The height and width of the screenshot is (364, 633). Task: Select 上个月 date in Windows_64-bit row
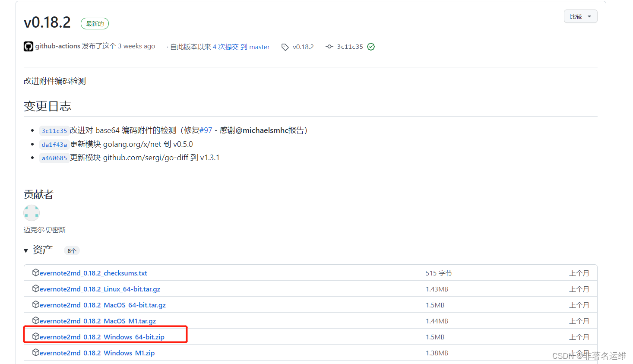[x=579, y=337]
